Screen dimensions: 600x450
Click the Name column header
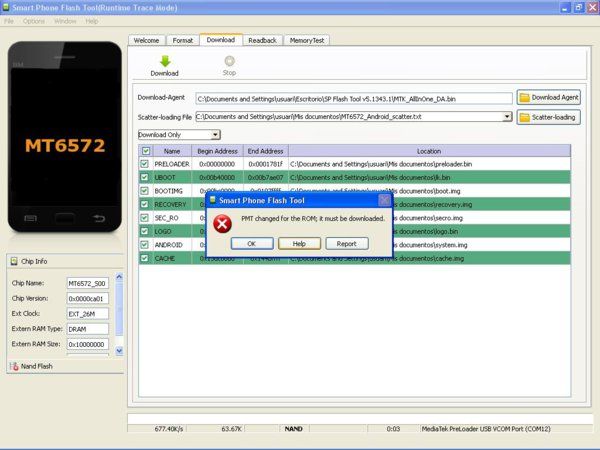(172, 151)
